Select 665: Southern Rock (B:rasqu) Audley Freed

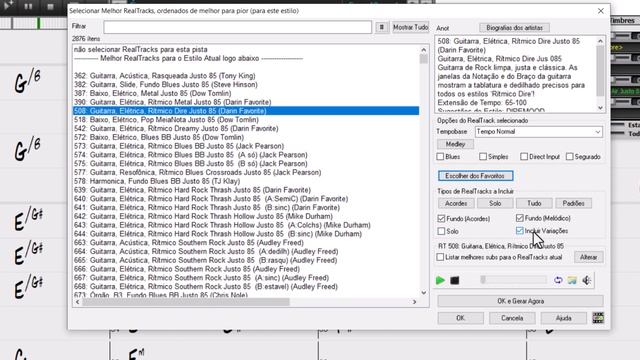205,260
